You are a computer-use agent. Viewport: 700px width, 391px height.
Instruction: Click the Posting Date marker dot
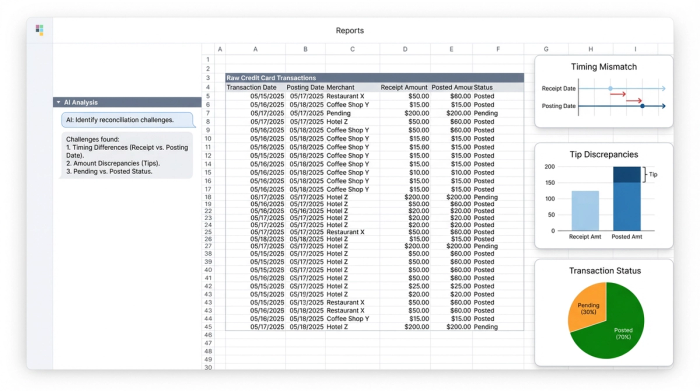(642, 106)
